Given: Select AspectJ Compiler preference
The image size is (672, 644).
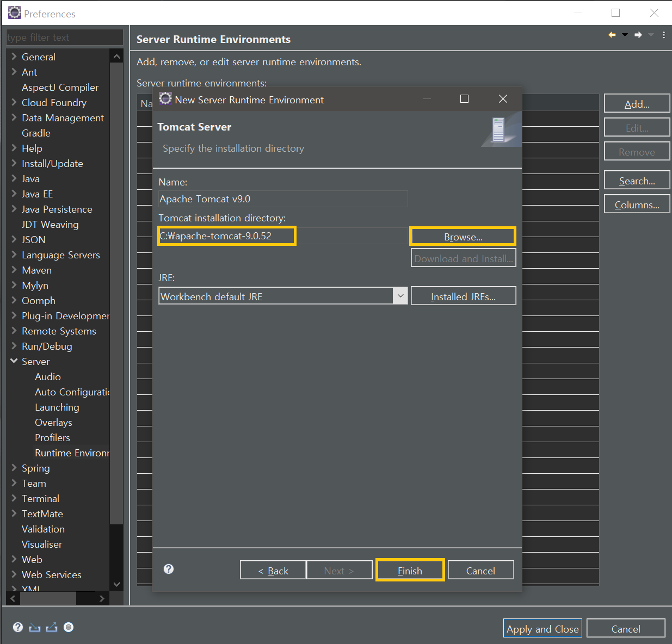Looking at the screenshot, I should point(60,87).
